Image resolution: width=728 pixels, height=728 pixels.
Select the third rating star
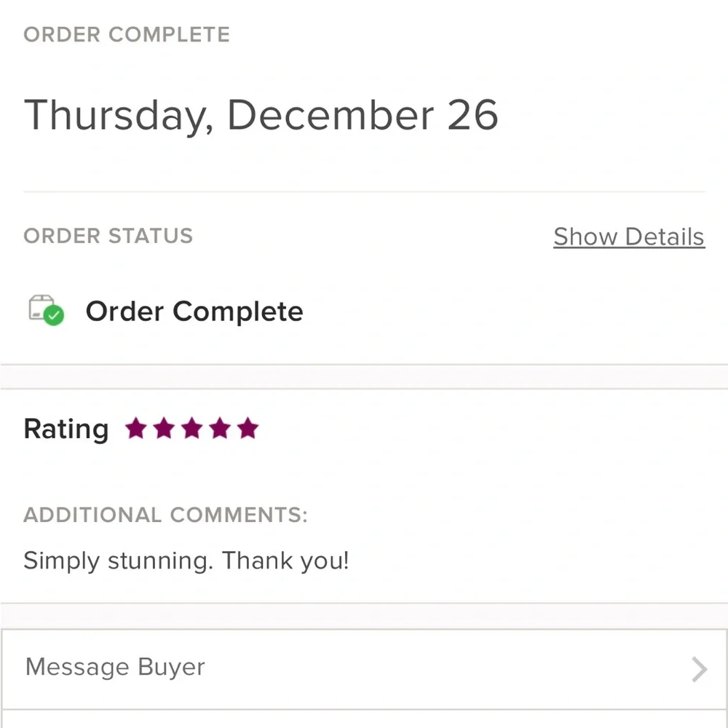pos(191,429)
